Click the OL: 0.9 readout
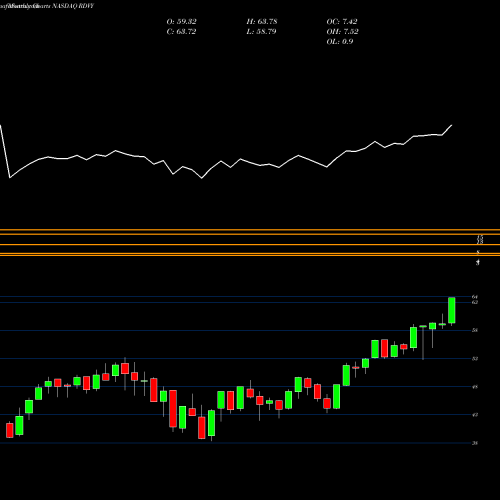 tap(340, 42)
